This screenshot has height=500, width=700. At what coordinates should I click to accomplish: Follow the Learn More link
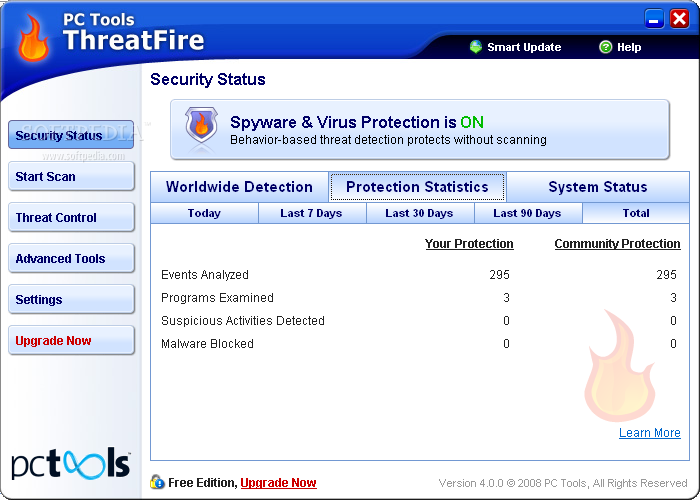tap(649, 433)
